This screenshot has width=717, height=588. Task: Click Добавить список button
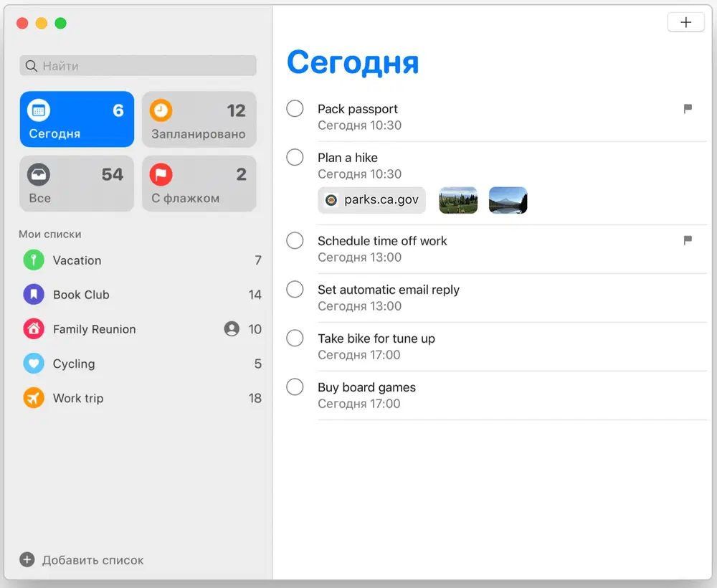point(82,560)
